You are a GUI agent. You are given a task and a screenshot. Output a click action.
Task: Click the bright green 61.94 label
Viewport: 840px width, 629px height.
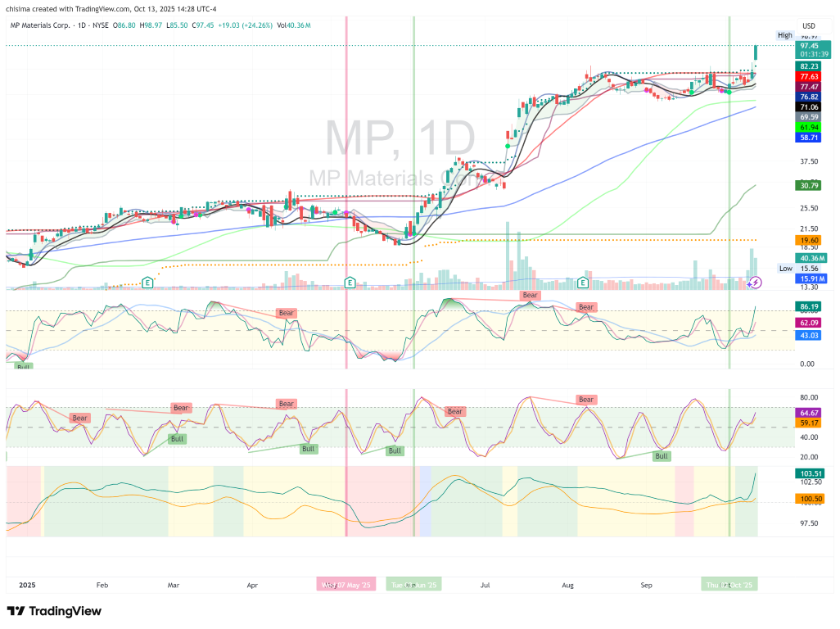click(x=809, y=128)
